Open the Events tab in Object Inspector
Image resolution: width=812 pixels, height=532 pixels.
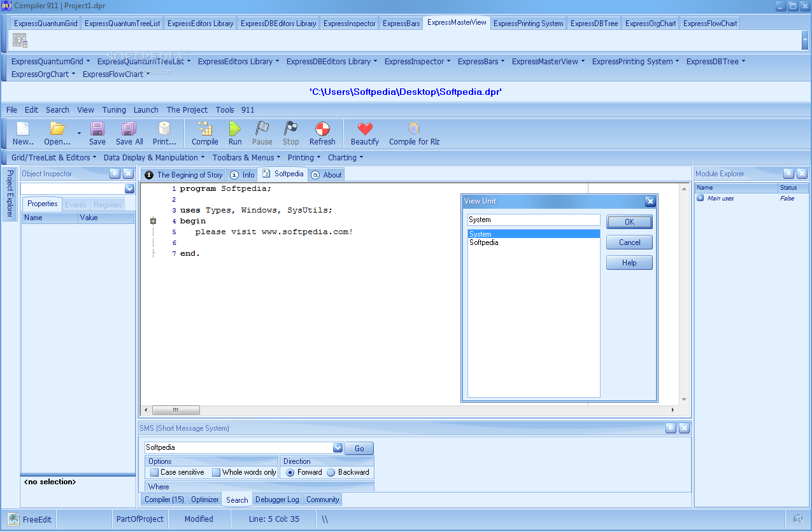pyautogui.click(x=76, y=204)
